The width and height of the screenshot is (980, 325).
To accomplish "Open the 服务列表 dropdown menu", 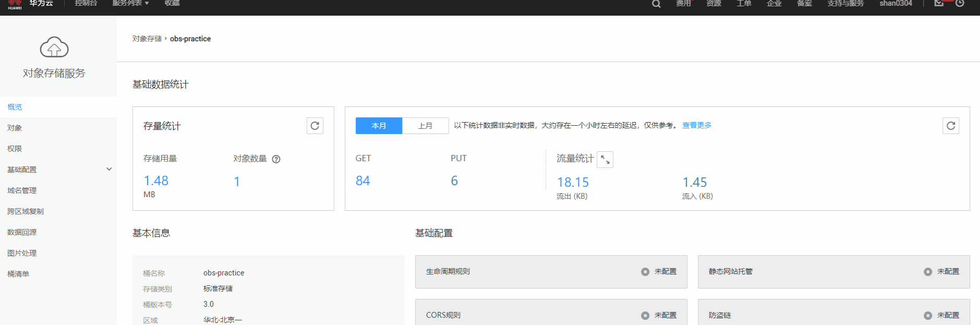I will (131, 3).
